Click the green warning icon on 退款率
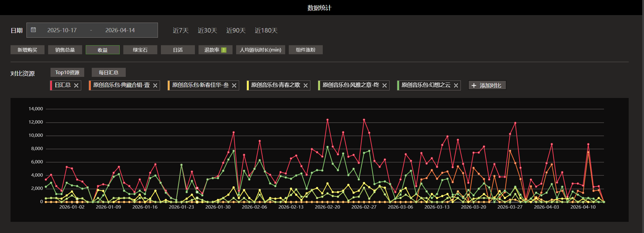 tap(224, 50)
